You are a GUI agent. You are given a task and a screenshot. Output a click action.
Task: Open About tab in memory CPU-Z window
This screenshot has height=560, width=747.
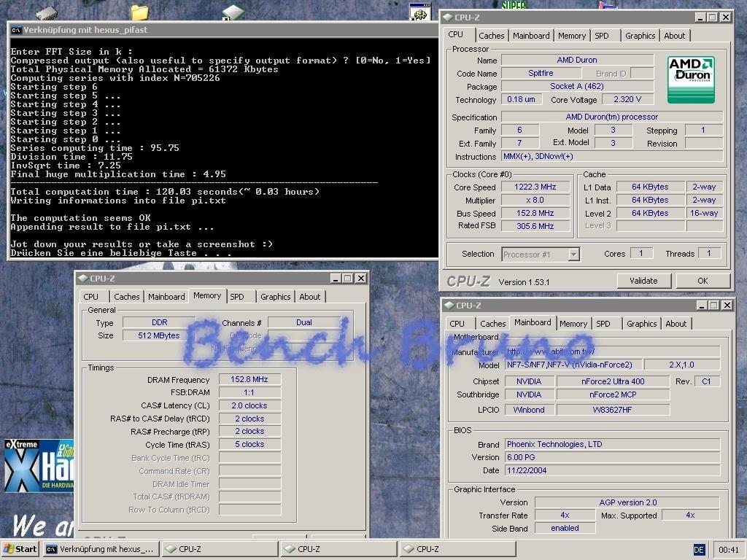pos(309,297)
